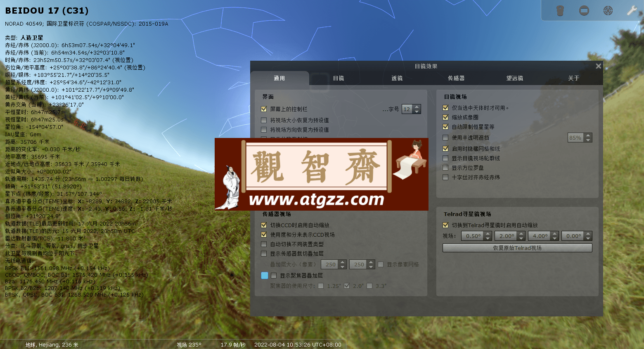Toggle 仅当选中天体时才可用 checkbox
The image size is (644, 349).
click(445, 108)
